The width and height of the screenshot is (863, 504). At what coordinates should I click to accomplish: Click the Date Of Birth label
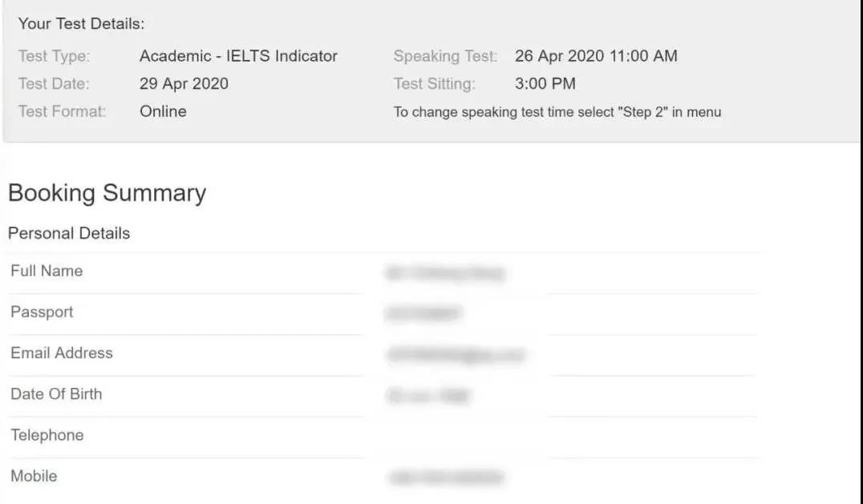coord(56,393)
